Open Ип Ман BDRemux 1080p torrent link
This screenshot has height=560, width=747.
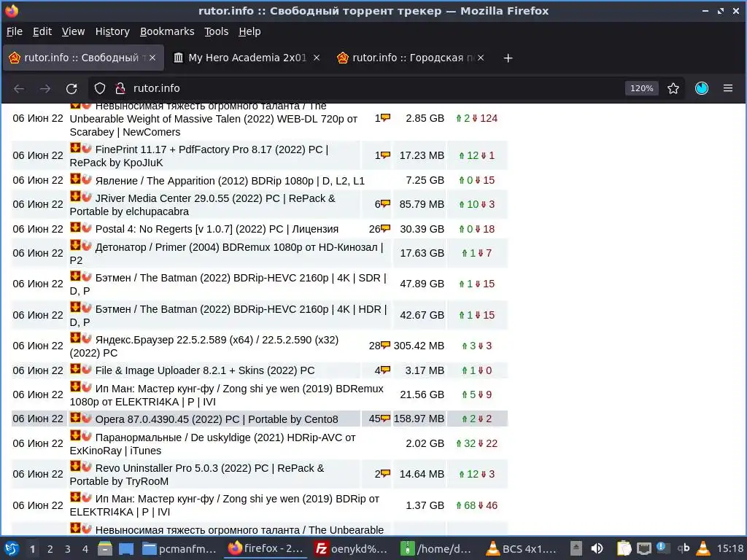226,394
